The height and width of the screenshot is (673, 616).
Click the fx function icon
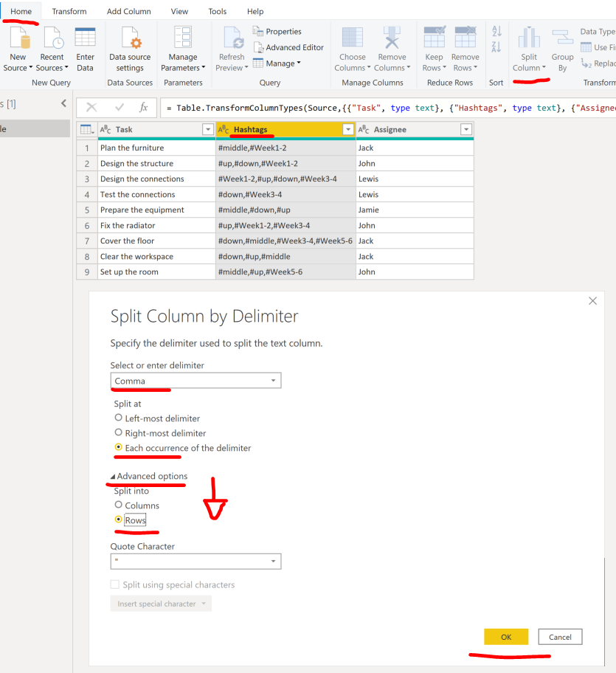click(x=144, y=107)
